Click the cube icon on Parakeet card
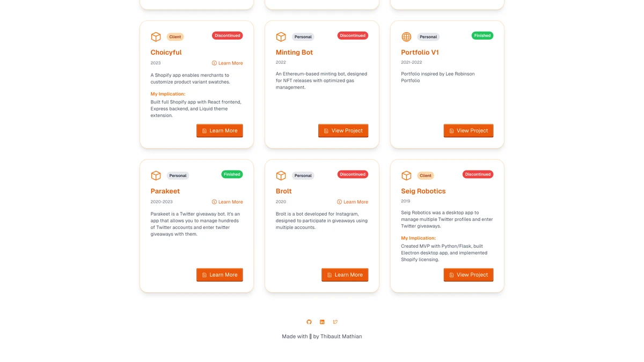The height and width of the screenshot is (362, 644). 156,175
